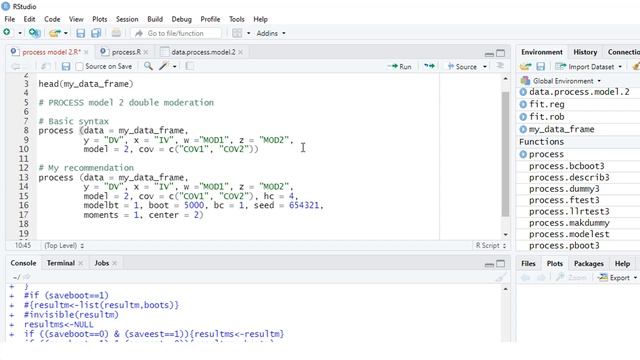Close the process model 2.R tab

pos(86,52)
